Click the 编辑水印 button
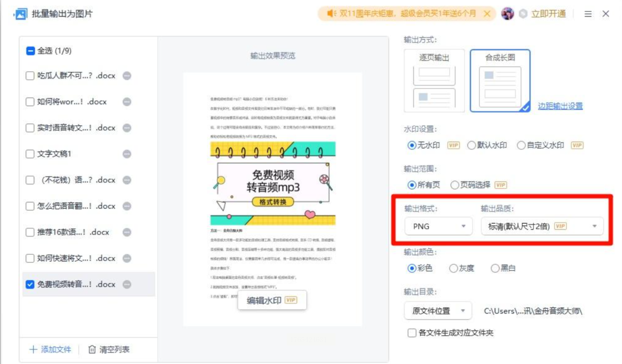Image resolution: width=622 pixels, height=364 pixels. [x=272, y=300]
